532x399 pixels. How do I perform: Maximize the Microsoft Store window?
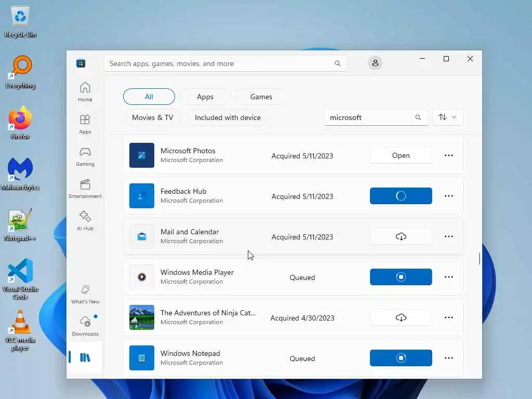click(x=446, y=59)
